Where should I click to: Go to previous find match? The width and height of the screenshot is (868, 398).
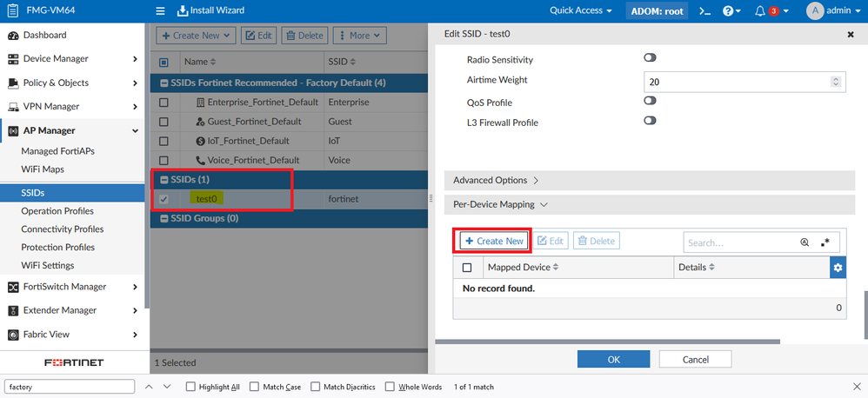click(149, 387)
